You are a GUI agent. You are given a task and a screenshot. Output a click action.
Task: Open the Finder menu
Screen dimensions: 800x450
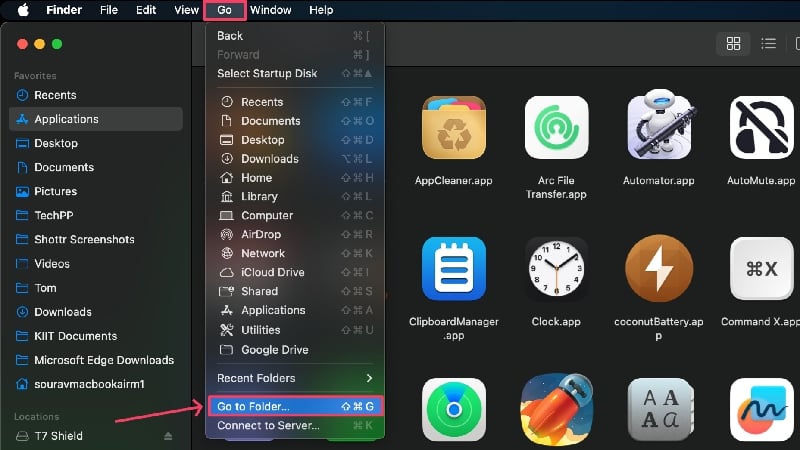[x=64, y=10]
